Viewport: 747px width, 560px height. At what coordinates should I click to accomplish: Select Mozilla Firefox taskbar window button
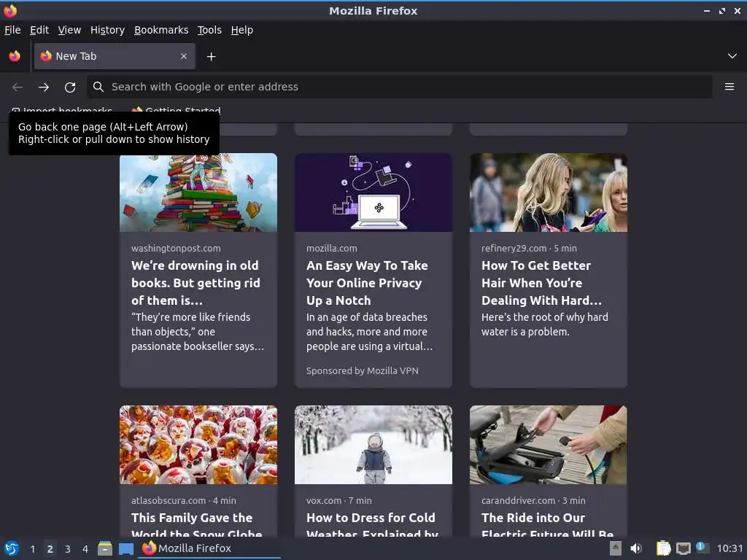209,548
